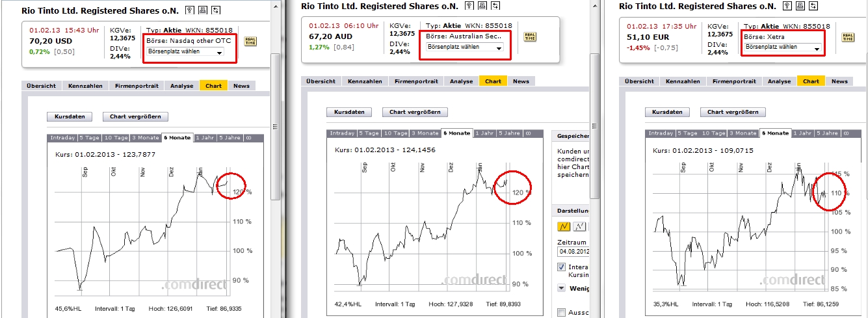Switch to News tab in the Xetra window

click(x=839, y=81)
